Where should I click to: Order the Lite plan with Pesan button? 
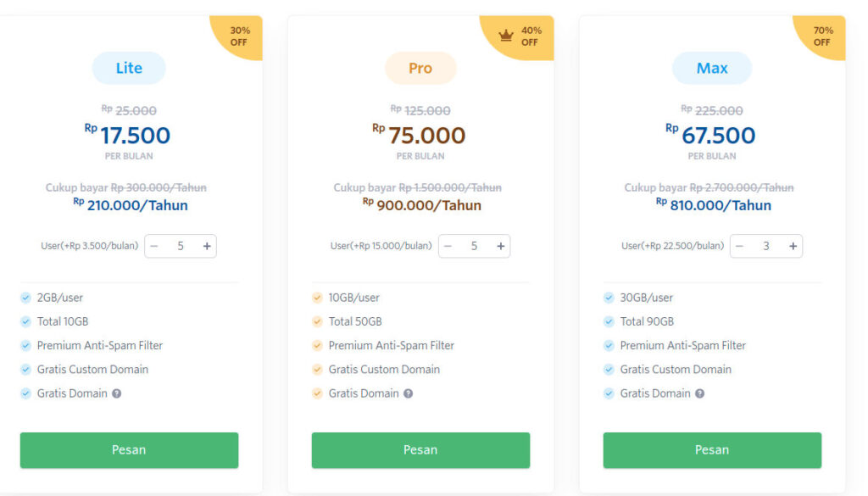129,450
